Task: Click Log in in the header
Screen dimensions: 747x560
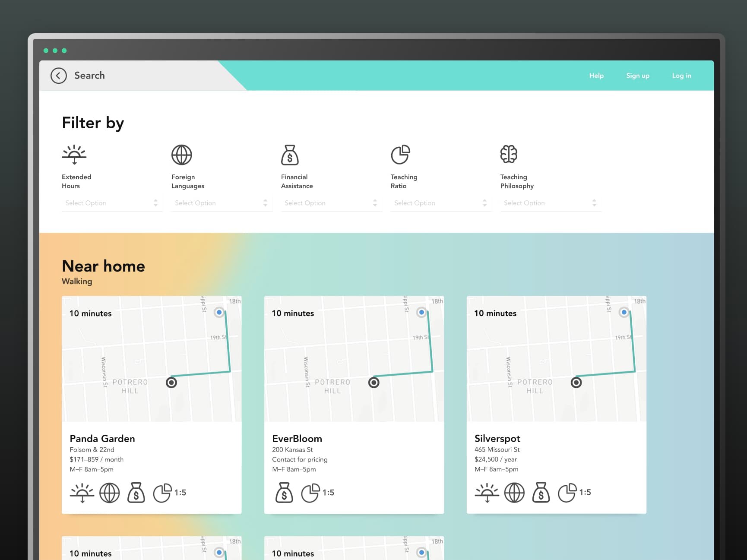Action: coord(682,76)
